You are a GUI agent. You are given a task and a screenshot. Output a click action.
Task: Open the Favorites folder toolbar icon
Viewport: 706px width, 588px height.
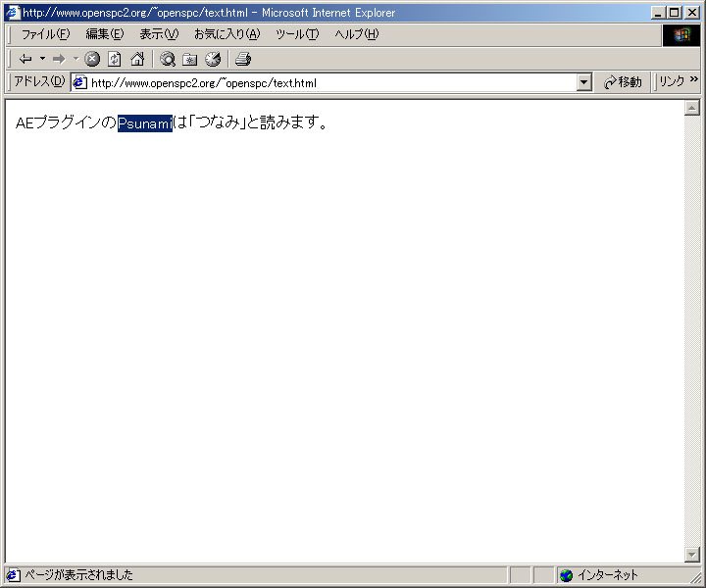point(189,59)
